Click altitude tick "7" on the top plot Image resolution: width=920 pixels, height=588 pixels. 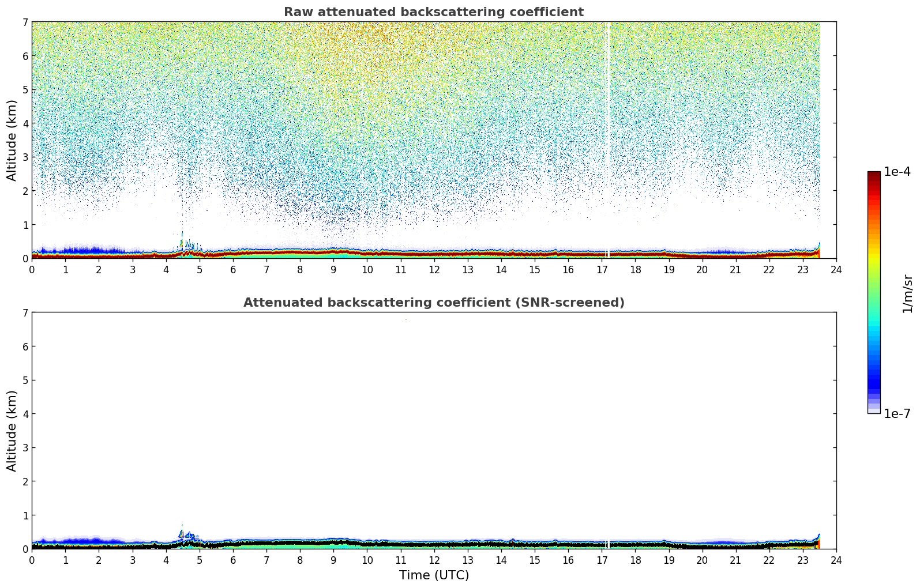pyautogui.click(x=25, y=22)
